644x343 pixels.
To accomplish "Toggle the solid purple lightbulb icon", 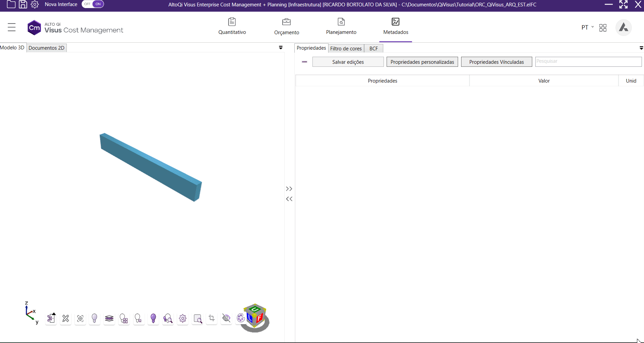I will 153,318.
